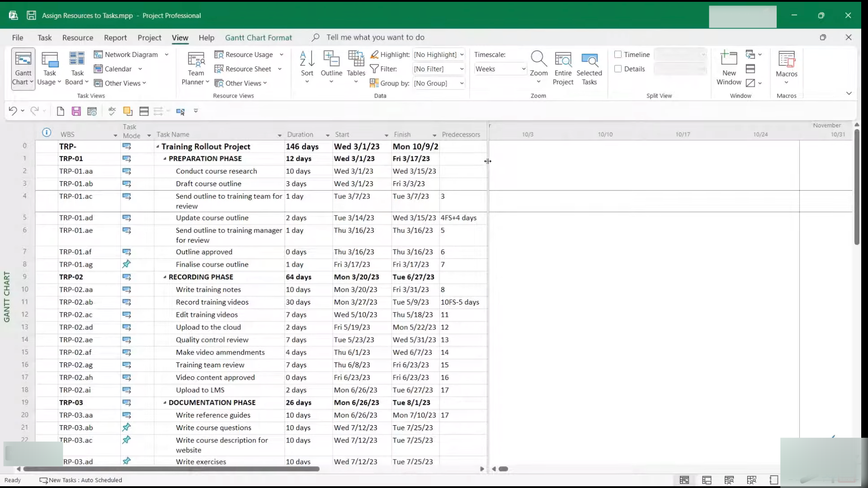Click the Undo arrow icon
The image size is (868, 488).
tap(12, 111)
